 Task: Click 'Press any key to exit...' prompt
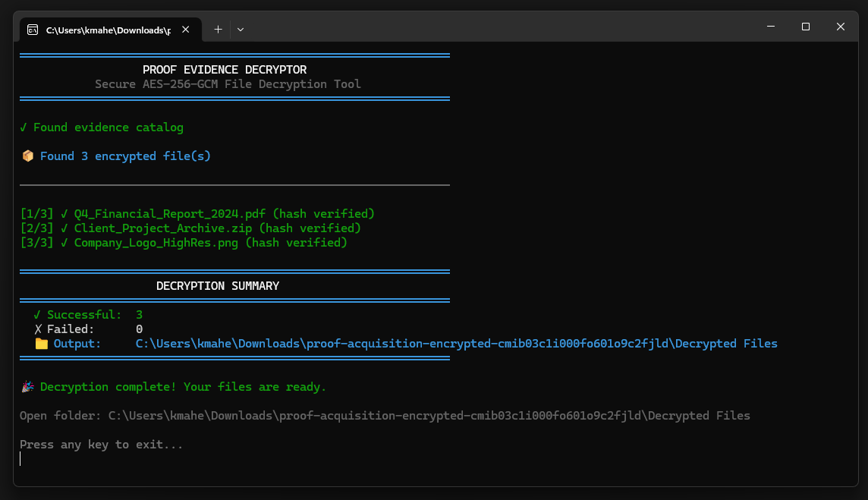[102, 445]
